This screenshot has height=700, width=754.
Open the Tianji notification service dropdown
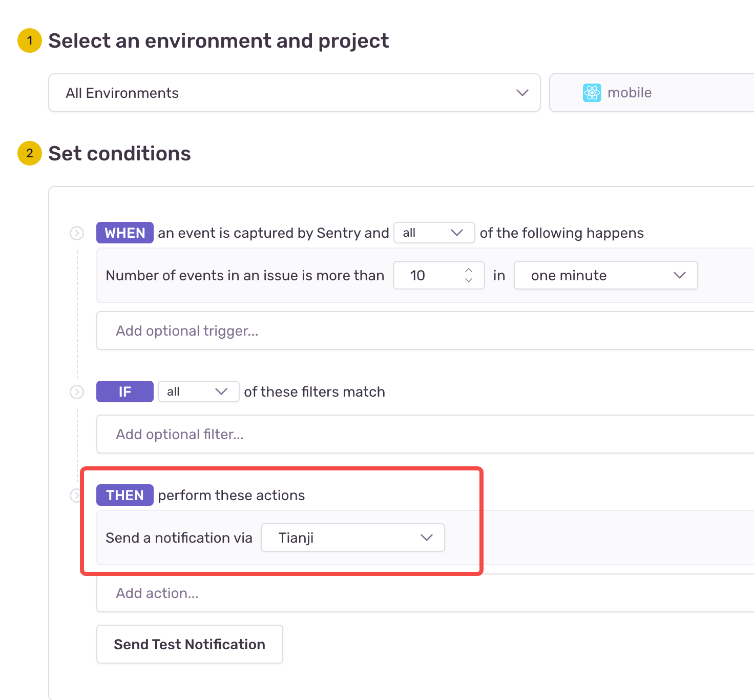pos(352,538)
